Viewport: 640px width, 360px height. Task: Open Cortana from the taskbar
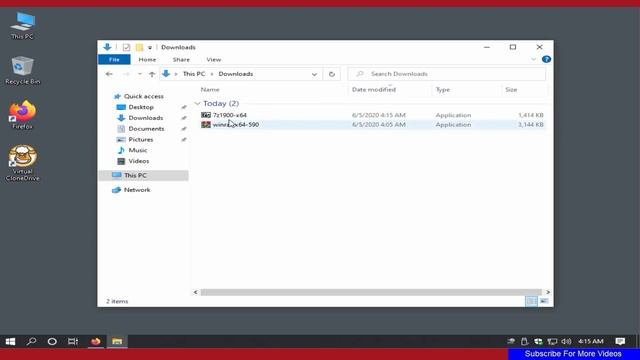pos(52,341)
